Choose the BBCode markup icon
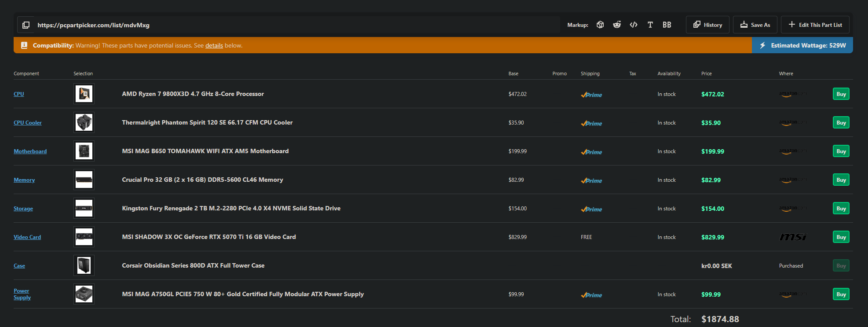868x327 pixels. pyautogui.click(x=667, y=25)
